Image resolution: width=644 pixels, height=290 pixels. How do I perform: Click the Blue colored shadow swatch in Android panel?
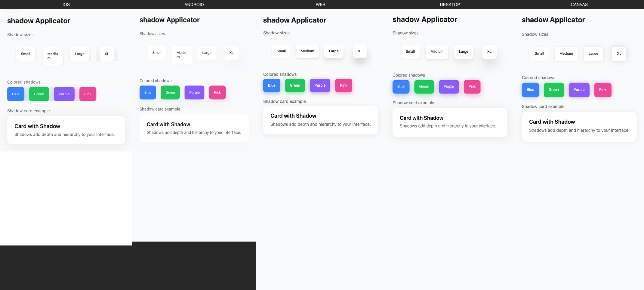click(x=148, y=93)
